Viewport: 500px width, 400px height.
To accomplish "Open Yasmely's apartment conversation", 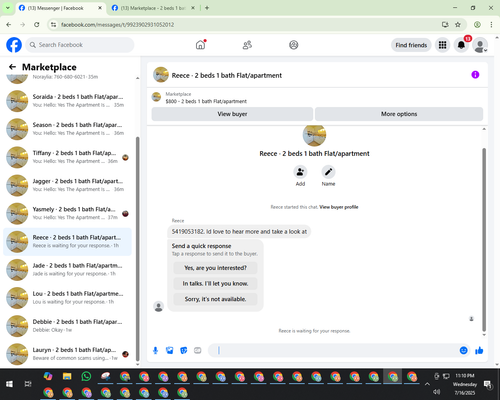I will tap(67, 213).
